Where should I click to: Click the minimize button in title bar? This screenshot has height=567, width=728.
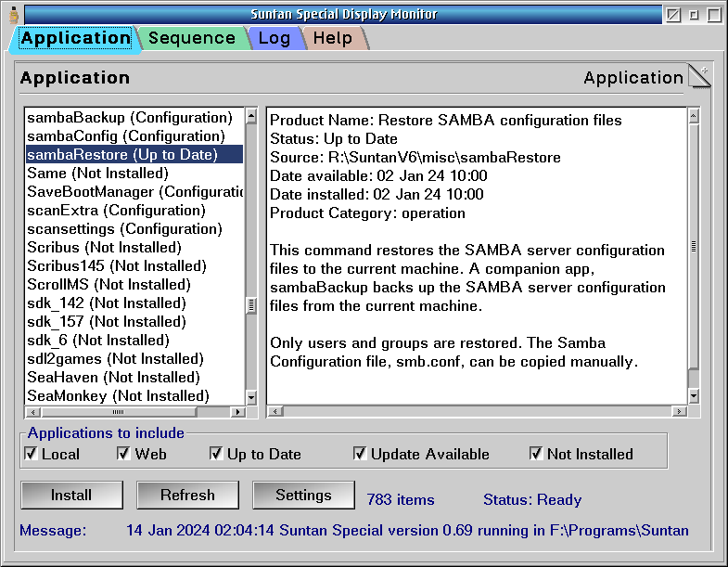pyautogui.click(x=694, y=15)
